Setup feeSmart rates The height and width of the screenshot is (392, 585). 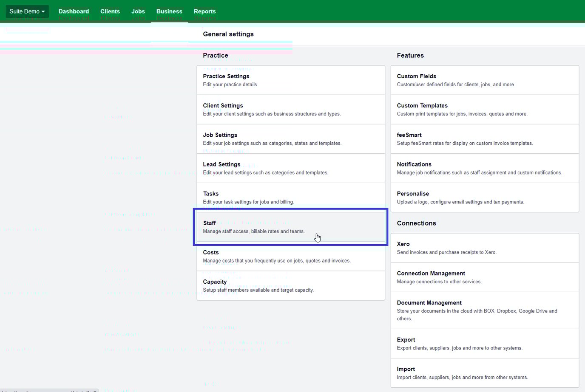click(x=484, y=138)
